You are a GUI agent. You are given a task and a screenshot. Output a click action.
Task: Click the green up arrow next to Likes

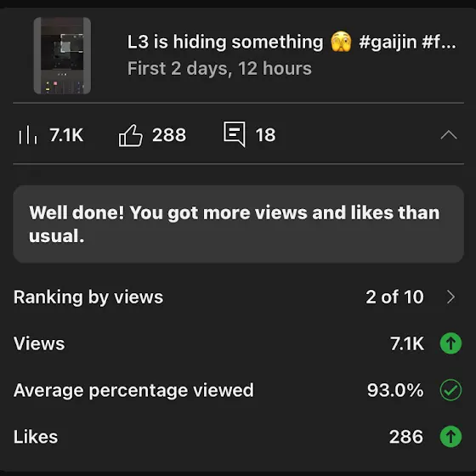(450, 437)
